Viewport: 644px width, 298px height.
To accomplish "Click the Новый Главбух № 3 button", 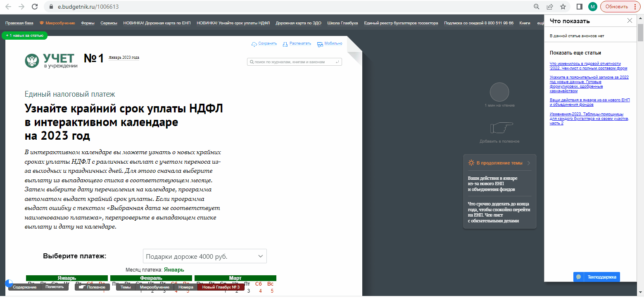I will click(x=221, y=287).
